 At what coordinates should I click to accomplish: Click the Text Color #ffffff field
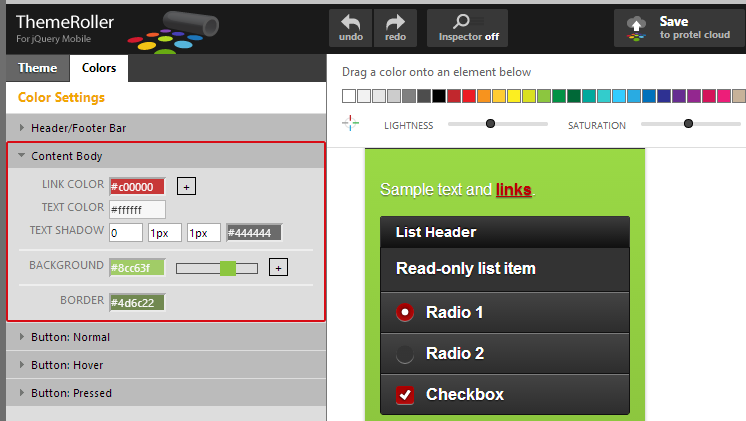pyautogui.click(x=137, y=209)
